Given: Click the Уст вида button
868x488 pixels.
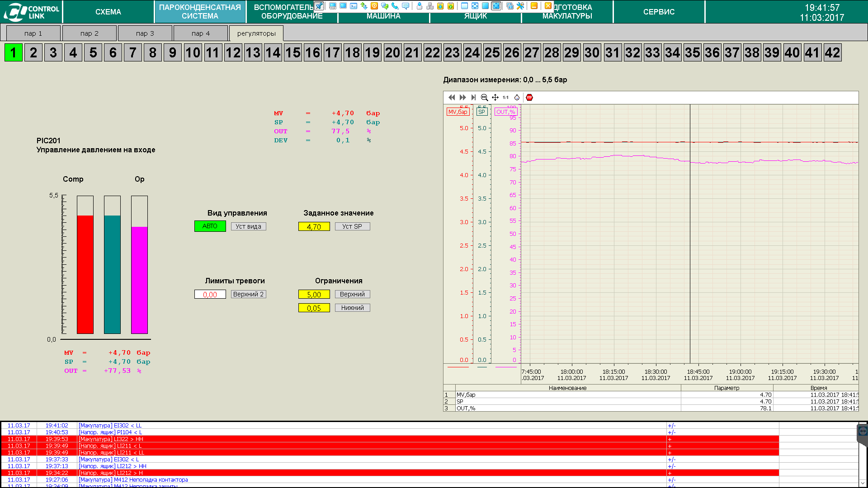Looking at the screenshot, I should click(248, 226).
